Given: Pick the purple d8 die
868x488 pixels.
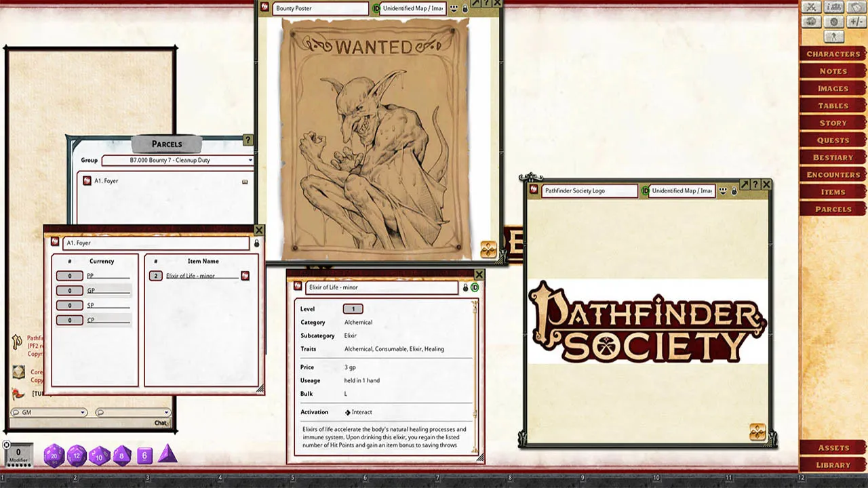Looking at the screenshot, I should [x=122, y=455].
